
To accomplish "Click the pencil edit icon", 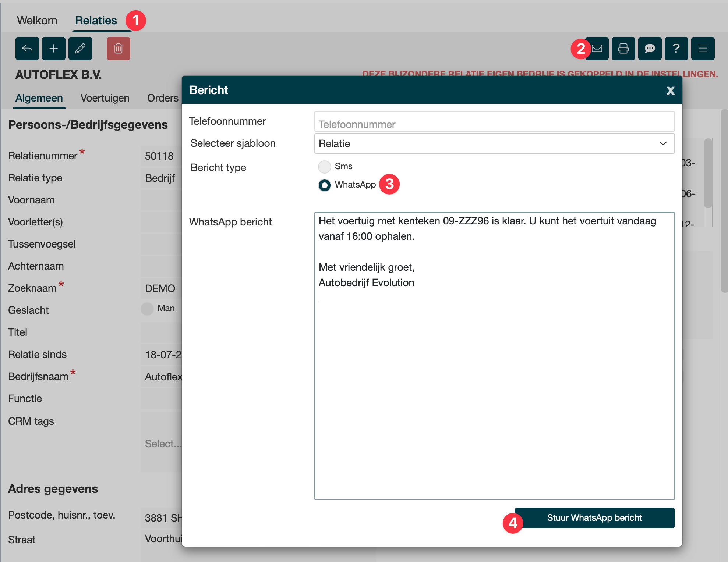I will click(80, 49).
